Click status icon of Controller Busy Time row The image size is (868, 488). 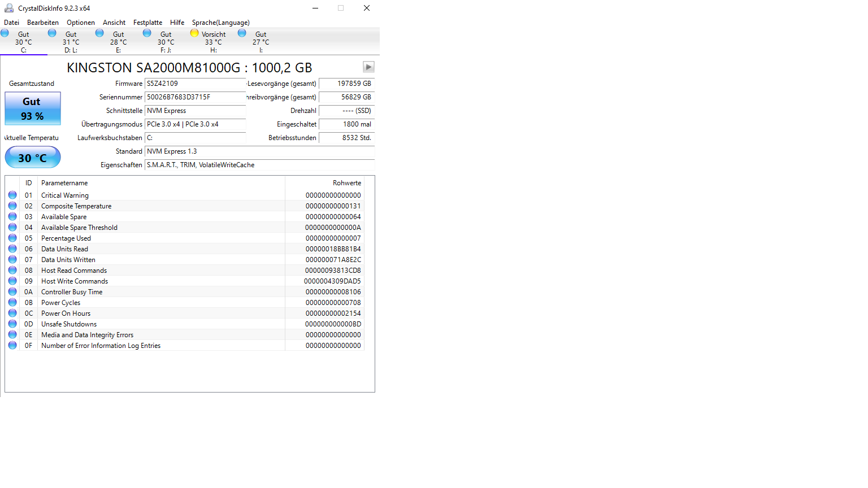coord(12,291)
